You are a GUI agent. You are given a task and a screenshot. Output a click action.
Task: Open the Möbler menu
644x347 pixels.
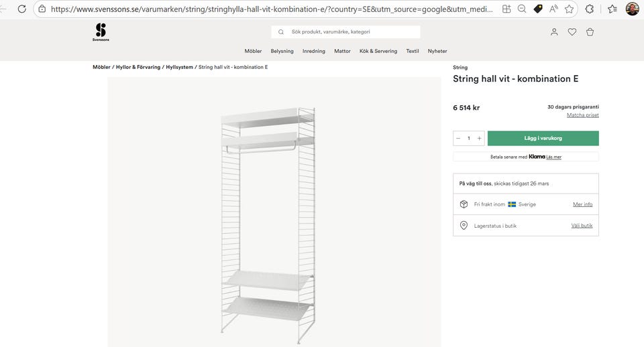253,51
